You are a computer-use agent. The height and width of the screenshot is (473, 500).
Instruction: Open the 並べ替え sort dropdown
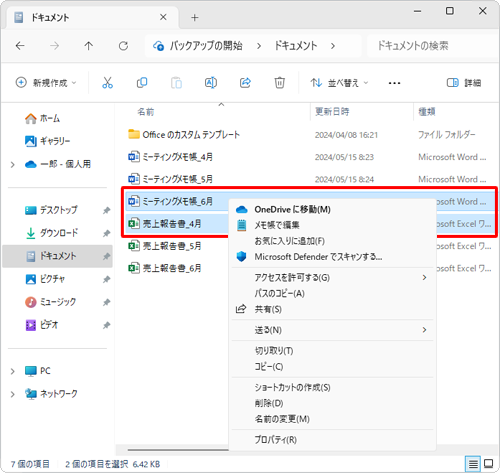click(339, 83)
